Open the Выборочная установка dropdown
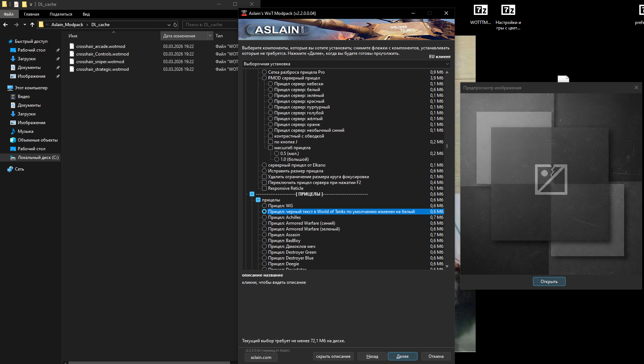 (x=346, y=64)
